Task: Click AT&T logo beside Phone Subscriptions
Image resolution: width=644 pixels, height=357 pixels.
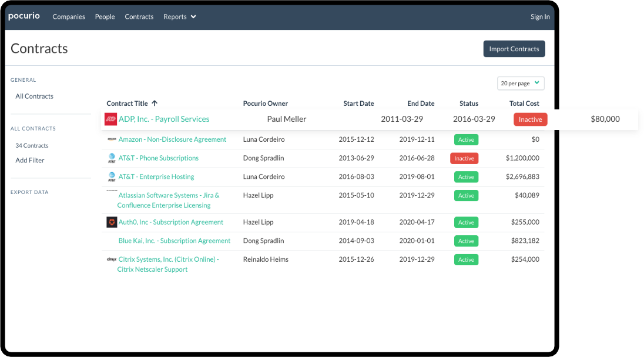Action: 112,158
